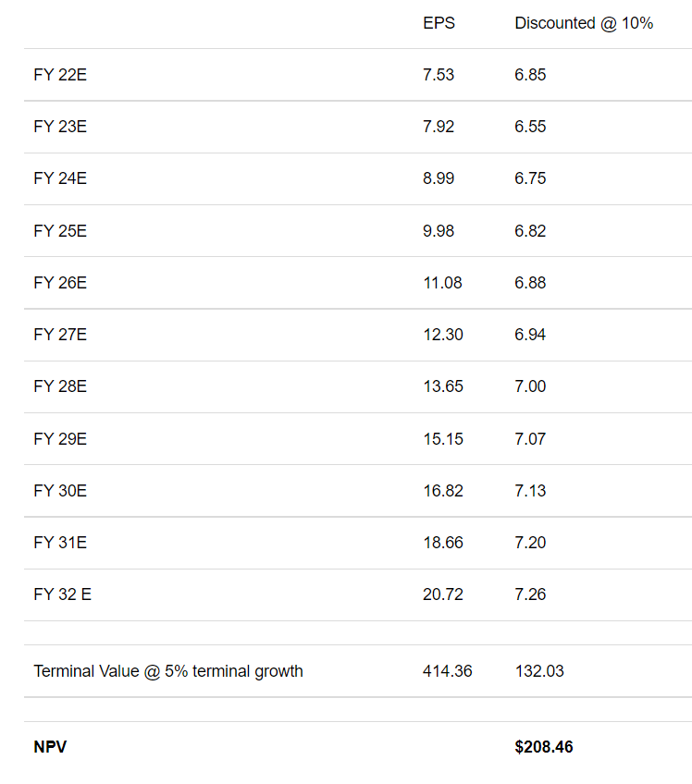This screenshot has width=692, height=784.
Task: Select the FY 30E row label
Action: coord(60,490)
